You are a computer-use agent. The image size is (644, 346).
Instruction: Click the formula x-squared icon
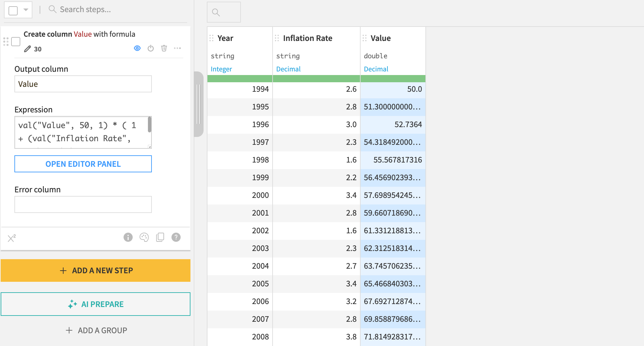point(12,238)
